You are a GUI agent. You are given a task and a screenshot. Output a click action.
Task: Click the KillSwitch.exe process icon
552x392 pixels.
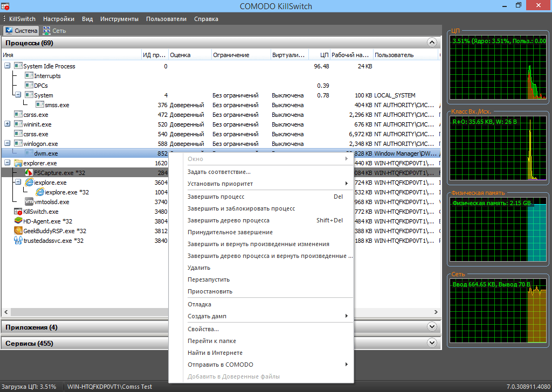pyautogui.click(x=18, y=211)
